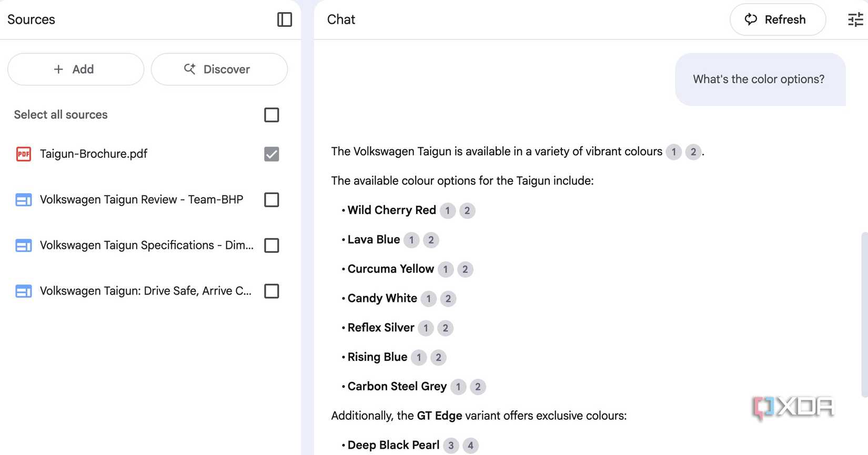868x455 pixels.
Task: Uncheck the Taigun-Brochure.pdf checkbox
Action: coord(271,154)
